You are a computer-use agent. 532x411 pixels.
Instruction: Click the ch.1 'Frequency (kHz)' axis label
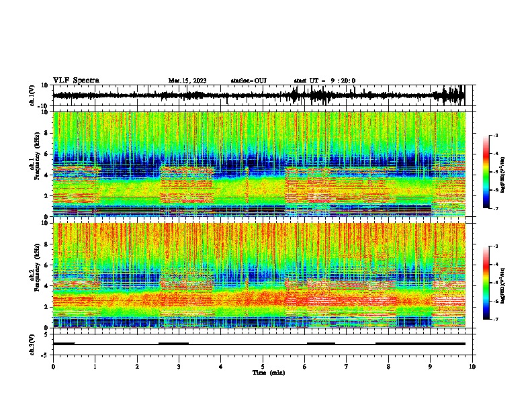coord(37,156)
